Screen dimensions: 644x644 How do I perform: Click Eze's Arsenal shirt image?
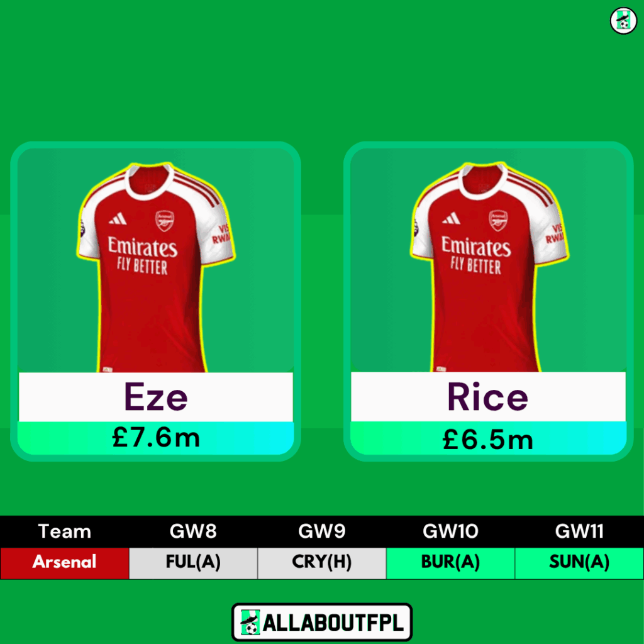[x=156, y=267]
